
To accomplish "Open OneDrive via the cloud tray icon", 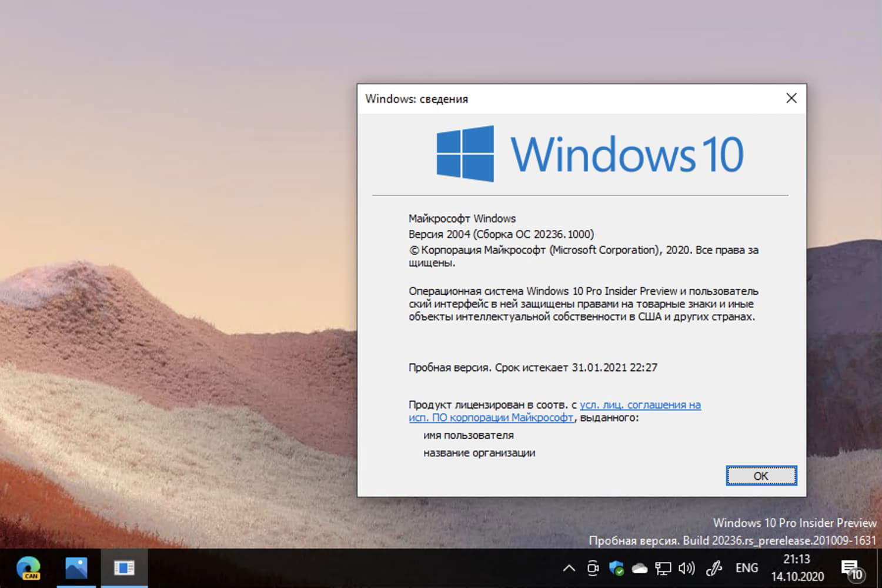I will [x=640, y=568].
